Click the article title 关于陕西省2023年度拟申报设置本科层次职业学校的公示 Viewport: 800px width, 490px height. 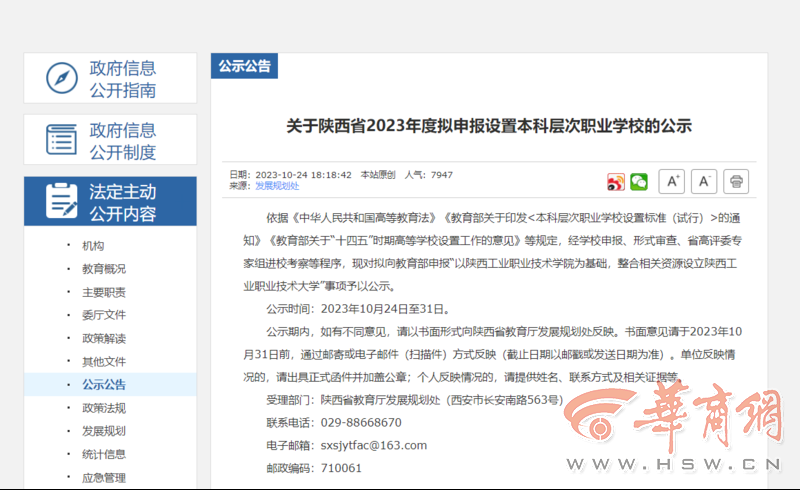pyautogui.click(x=489, y=126)
